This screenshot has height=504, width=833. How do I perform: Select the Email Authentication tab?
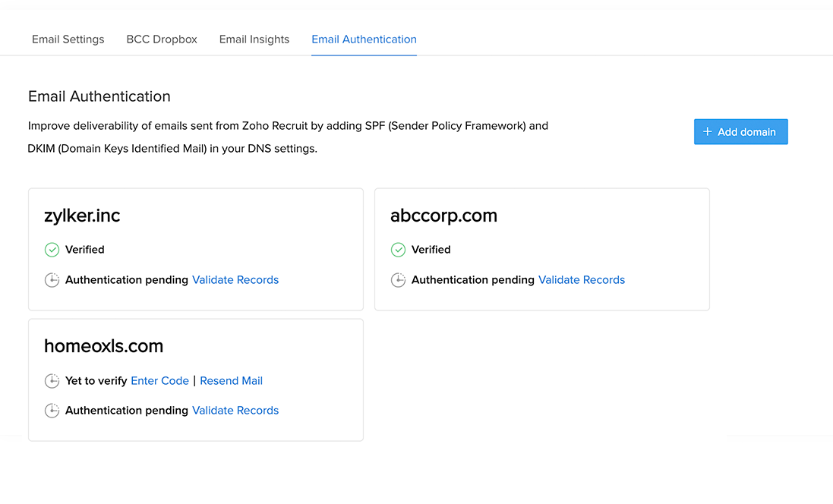tap(364, 39)
